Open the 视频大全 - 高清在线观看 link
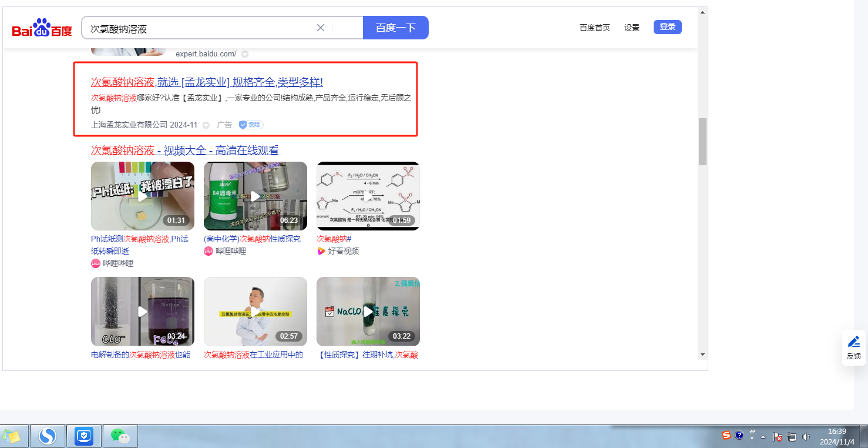 tap(185, 151)
